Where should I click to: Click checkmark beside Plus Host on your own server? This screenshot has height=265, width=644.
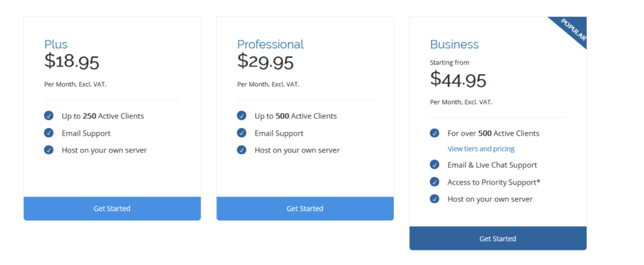[49, 149]
